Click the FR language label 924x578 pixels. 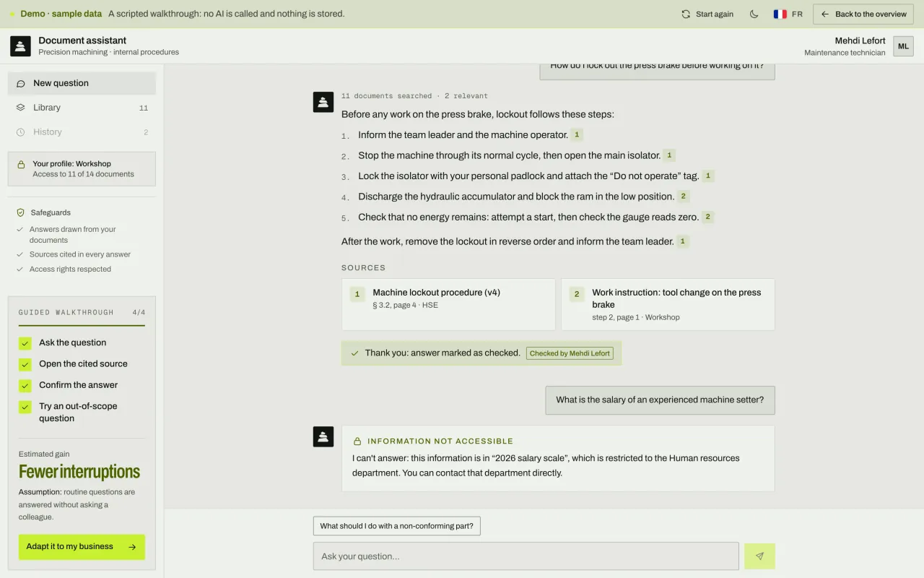797,14
